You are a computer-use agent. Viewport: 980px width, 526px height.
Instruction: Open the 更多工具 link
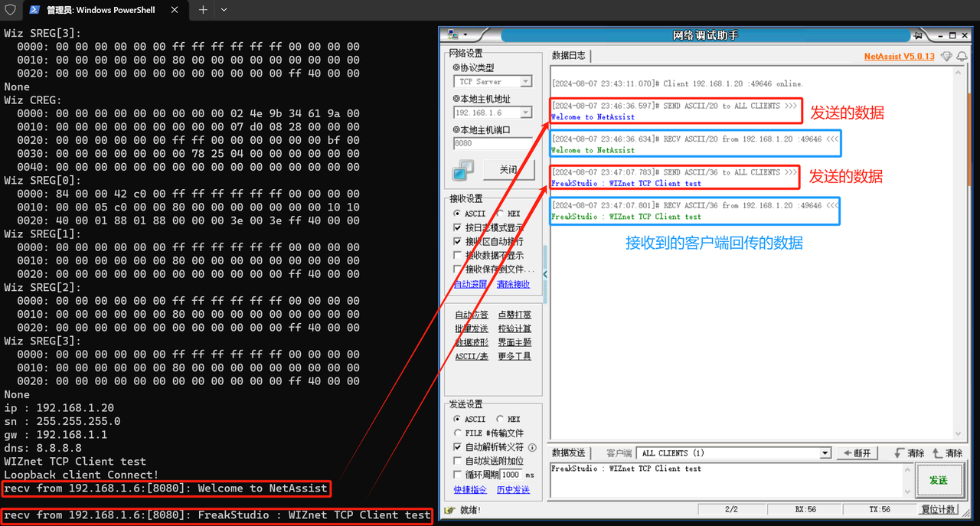pos(514,356)
